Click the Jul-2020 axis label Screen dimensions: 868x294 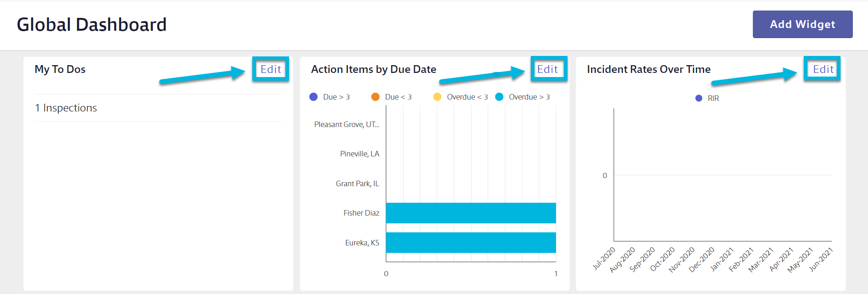[x=604, y=258]
